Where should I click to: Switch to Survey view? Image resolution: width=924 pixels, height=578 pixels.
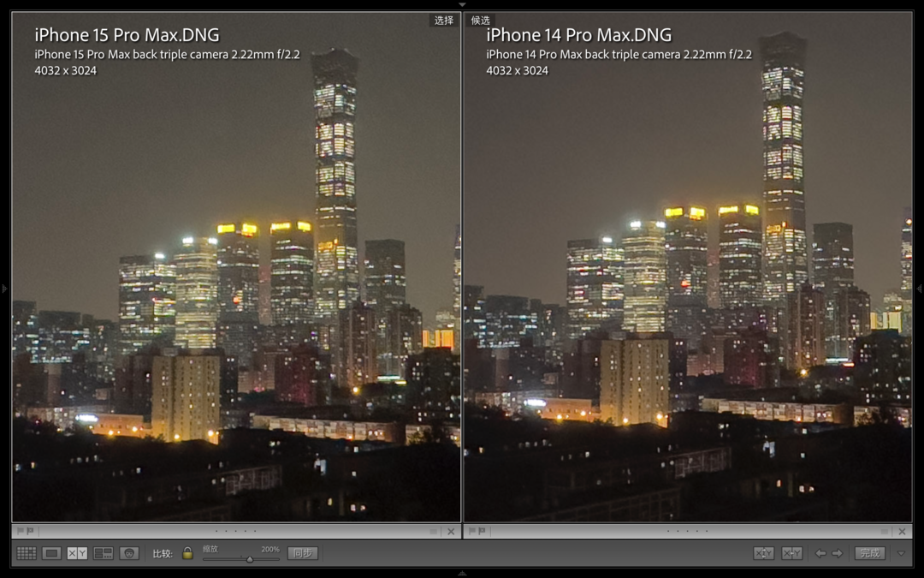click(x=104, y=553)
